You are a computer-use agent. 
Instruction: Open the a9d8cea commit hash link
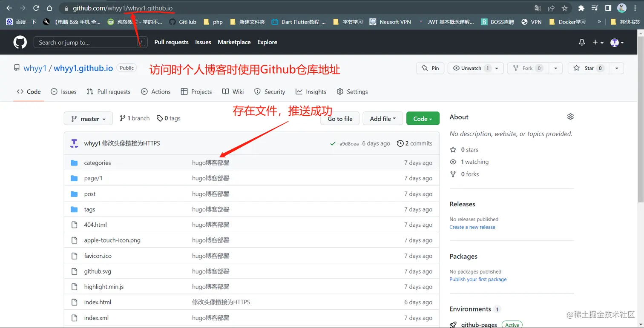(x=349, y=144)
